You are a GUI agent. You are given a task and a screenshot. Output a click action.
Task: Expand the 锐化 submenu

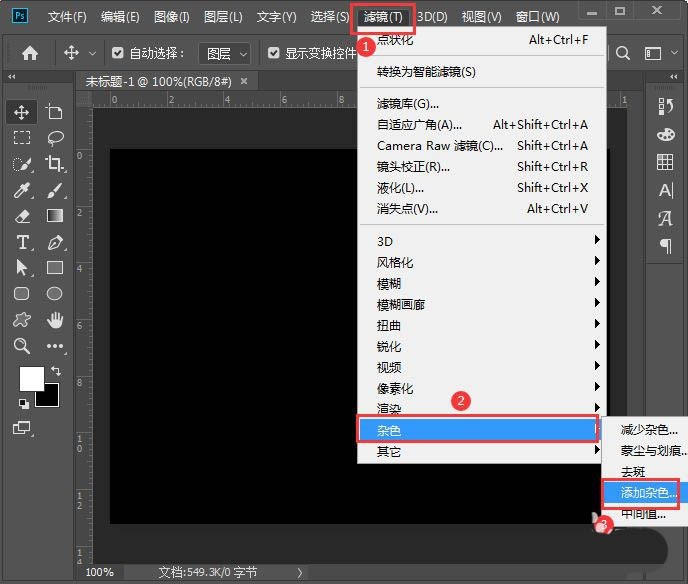tap(481, 346)
